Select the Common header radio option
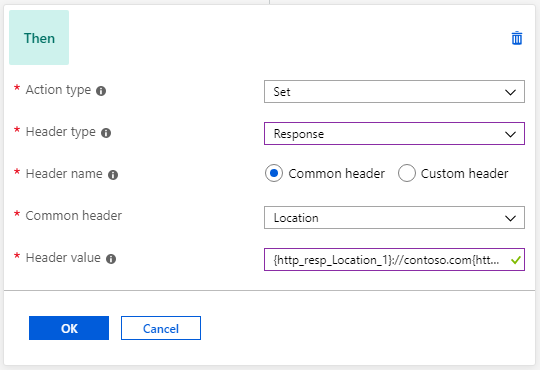Viewport: 541px width, 371px height. (274, 173)
